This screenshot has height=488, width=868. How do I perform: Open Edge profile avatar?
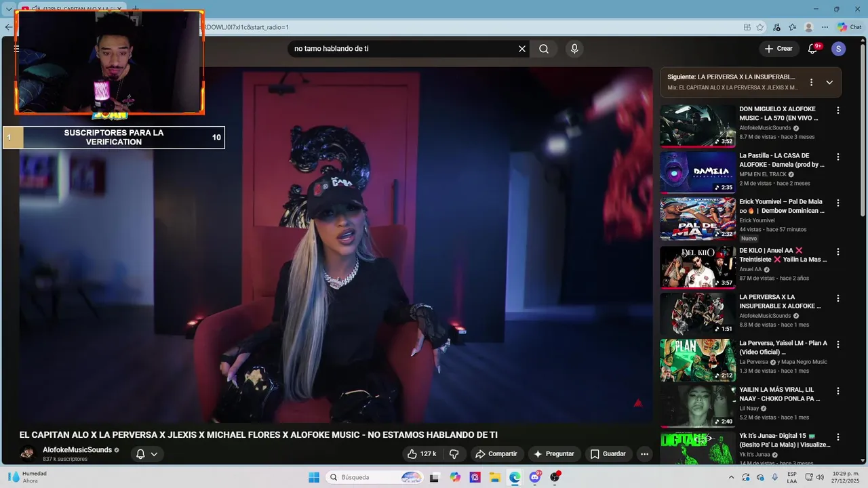(808, 27)
